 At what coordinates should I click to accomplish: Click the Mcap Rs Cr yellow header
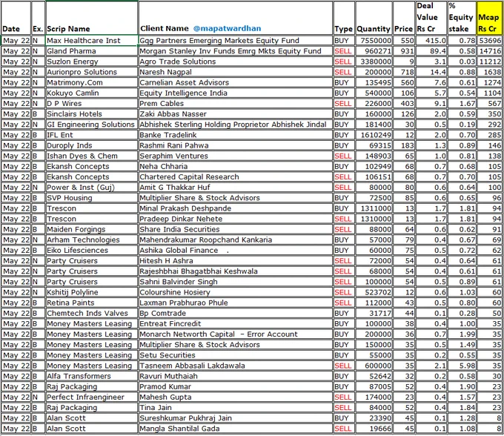(x=489, y=18)
